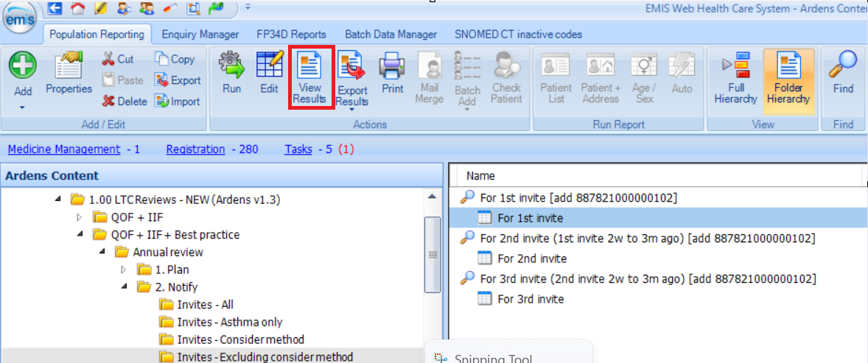Click the Export Results icon
Image resolution: width=868 pixels, height=363 pixels.
click(352, 64)
